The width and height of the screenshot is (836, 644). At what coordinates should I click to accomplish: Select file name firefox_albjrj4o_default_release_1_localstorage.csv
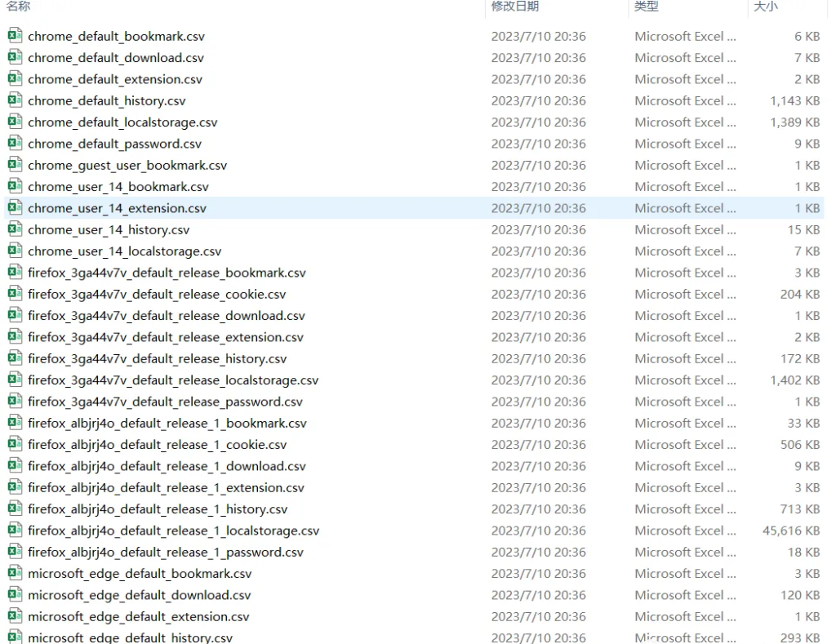(174, 531)
